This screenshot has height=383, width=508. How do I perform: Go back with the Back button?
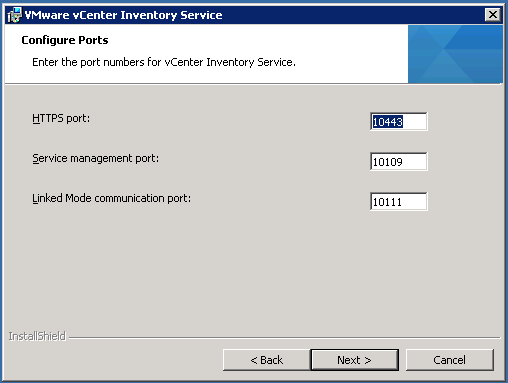coord(266,360)
